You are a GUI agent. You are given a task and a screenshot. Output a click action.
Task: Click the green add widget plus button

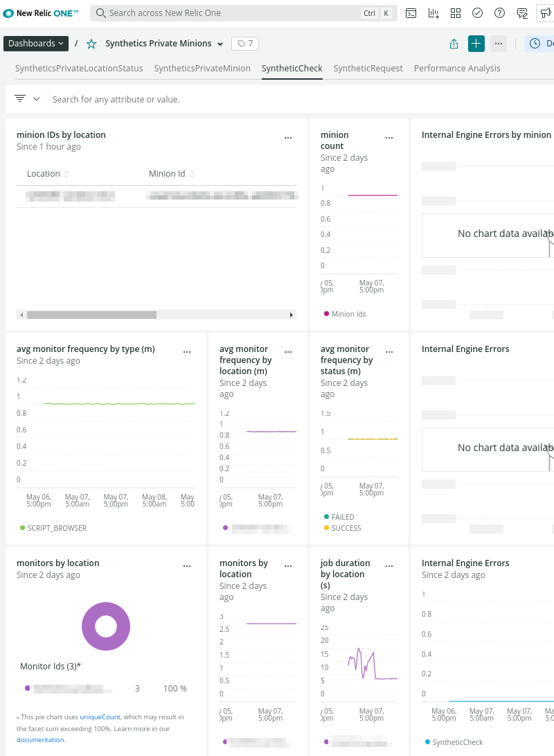476,44
